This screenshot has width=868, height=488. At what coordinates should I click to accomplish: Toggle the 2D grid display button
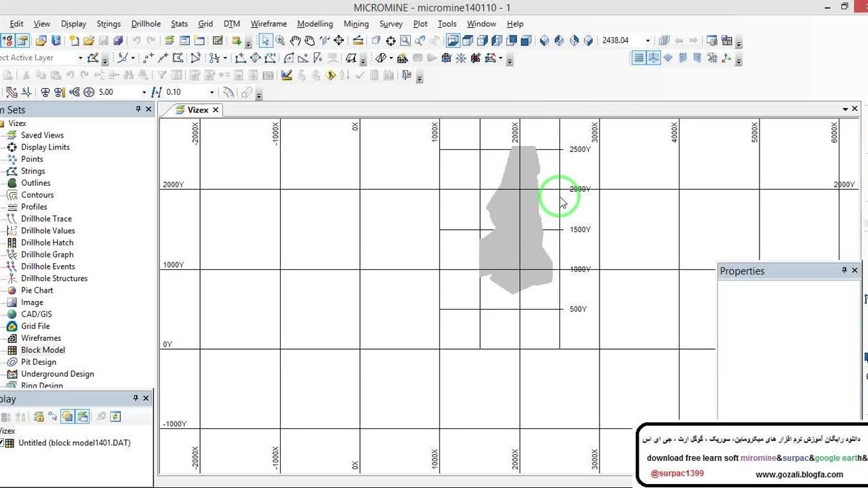tap(638, 58)
